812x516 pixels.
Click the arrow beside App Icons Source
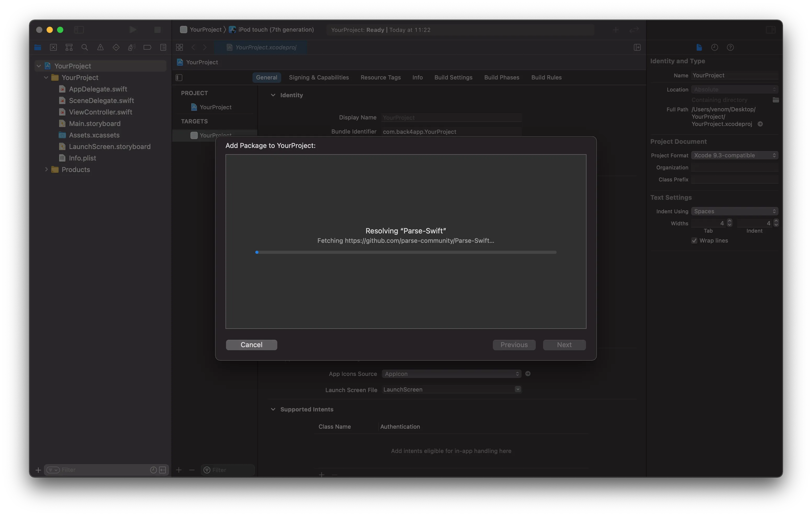coord(528,374)
